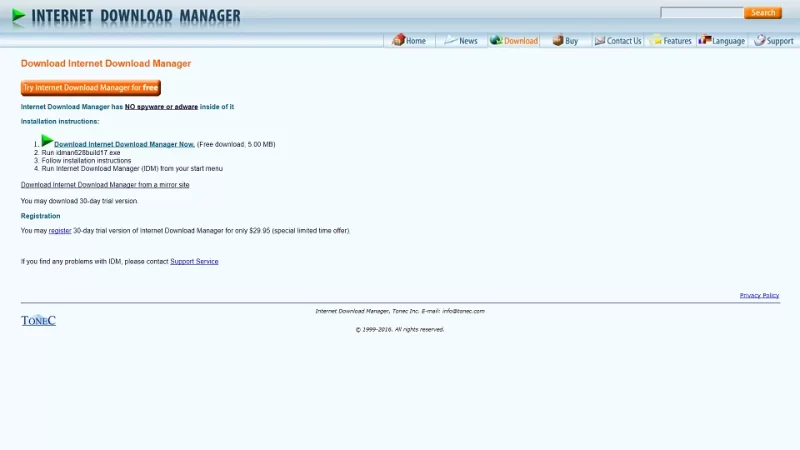Image resolution: width=800 pixels, height=450 pixels.
Task: Click the Buy box icon
Action: click(x=558, y=40)
